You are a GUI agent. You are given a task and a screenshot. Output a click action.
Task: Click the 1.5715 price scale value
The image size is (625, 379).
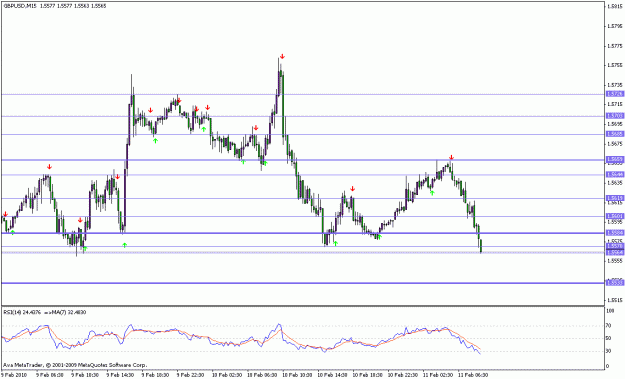pos(614,104)
